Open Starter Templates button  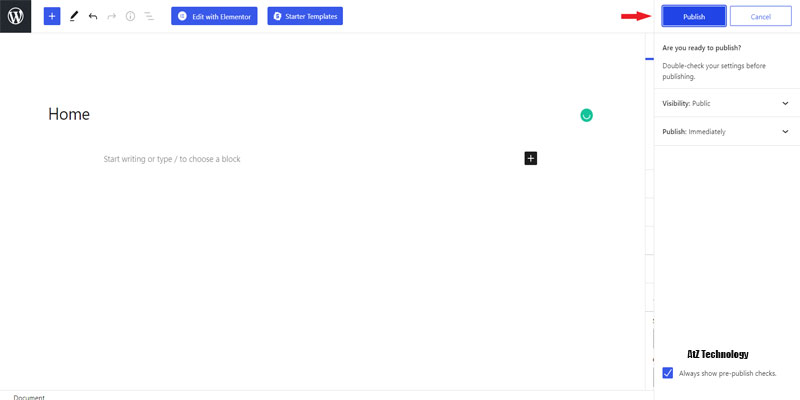coord(305,16)
